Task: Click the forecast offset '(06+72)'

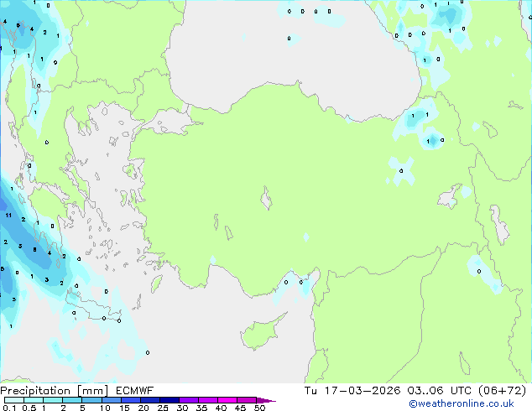Action: 502,391
